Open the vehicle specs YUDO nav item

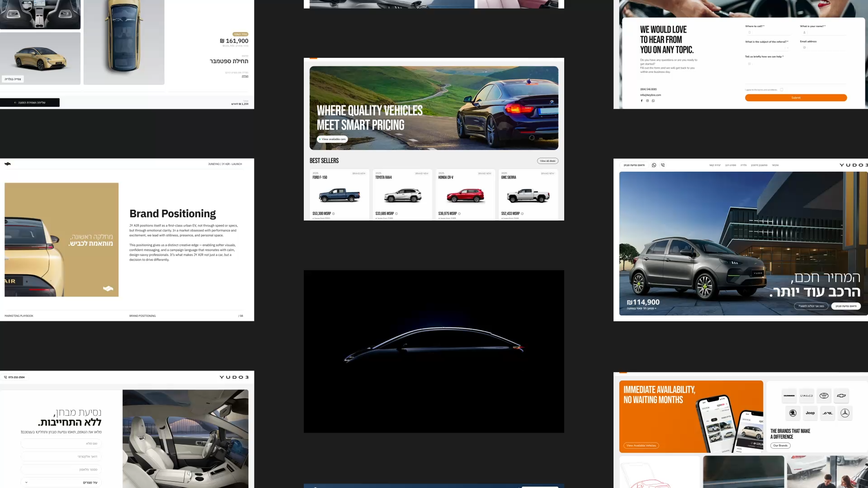[731, 165]
